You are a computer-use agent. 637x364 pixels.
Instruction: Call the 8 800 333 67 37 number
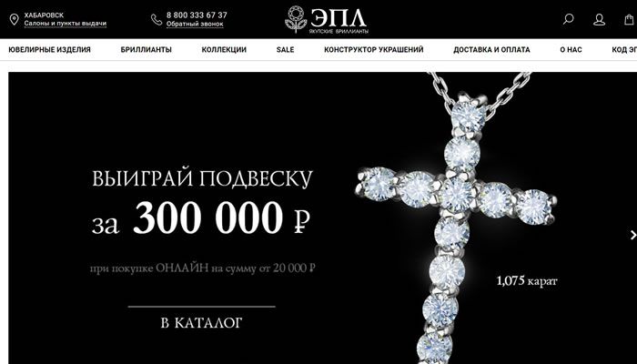point(197,15)
